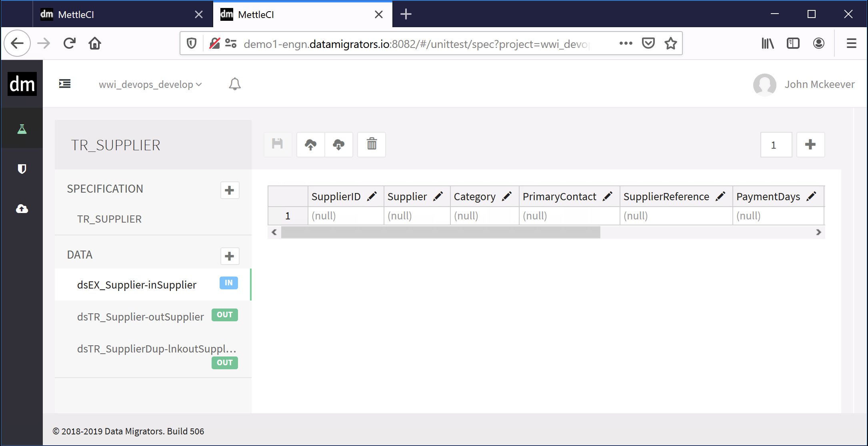Select dsTR_Supplier-outSupplier data item
This screenshot has width=868, height=446.
140,317
